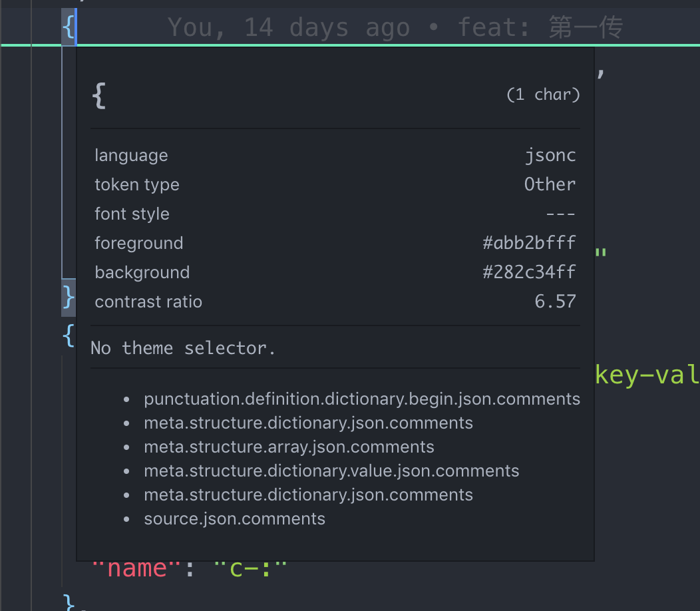
Task: Select the meta.structure.array.json.comments scope entry
Action: coord(289,447)
